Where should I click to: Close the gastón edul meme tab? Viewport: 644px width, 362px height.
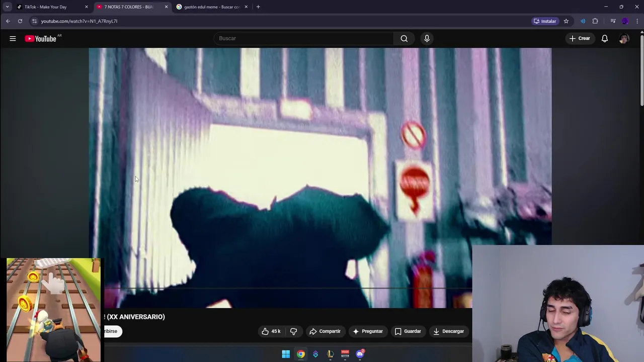(247, 7)
